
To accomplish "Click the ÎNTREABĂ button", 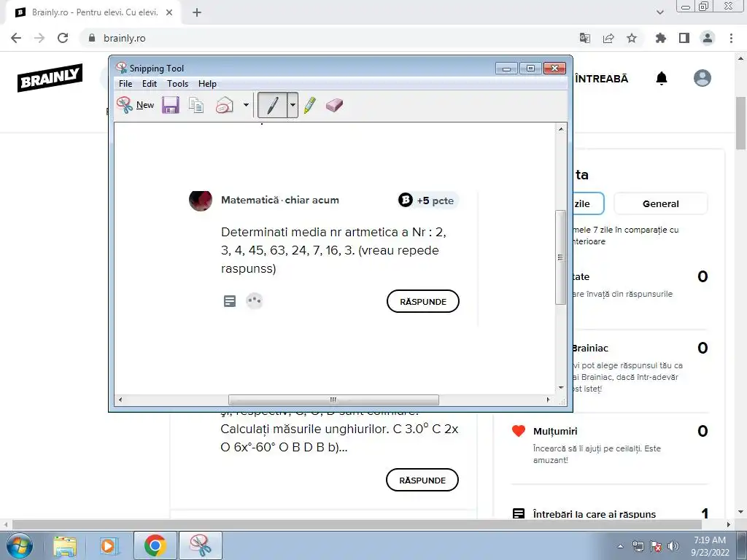I will coord(601,79).
